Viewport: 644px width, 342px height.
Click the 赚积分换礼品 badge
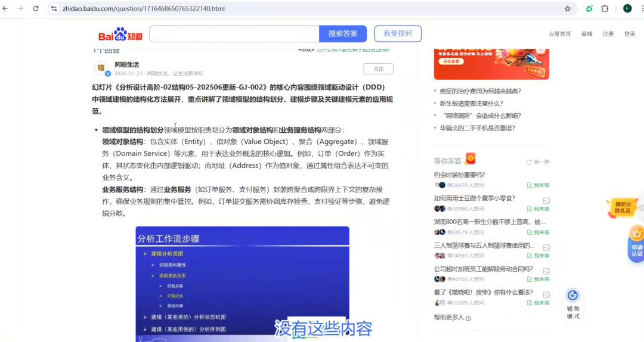click(622, 207)
